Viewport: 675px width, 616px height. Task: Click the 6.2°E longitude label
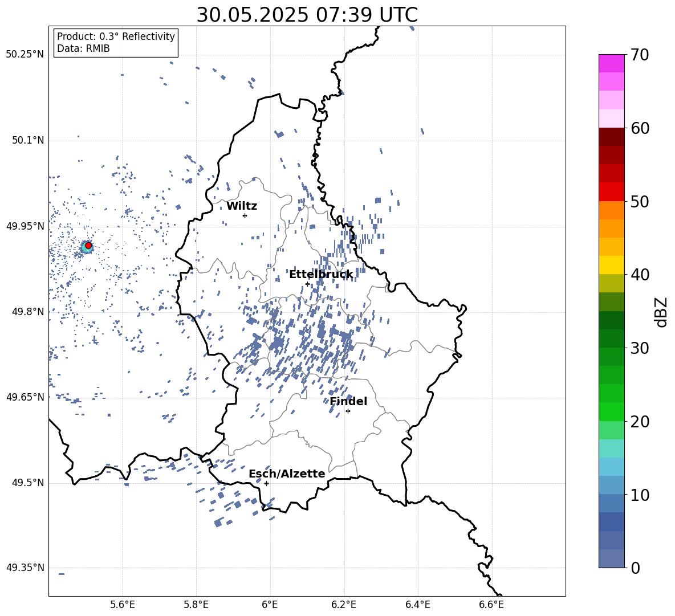[344, 605]
